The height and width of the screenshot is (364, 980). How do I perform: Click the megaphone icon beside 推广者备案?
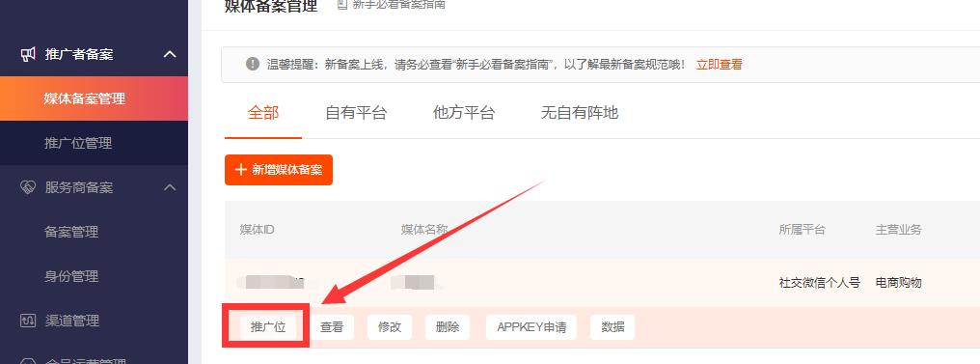click(28, 54)
